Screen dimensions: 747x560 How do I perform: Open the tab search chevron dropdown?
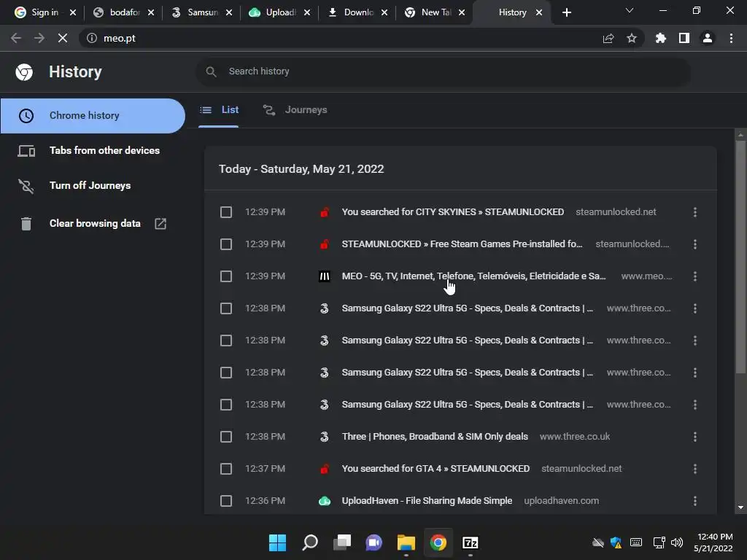tap(630, 10)
